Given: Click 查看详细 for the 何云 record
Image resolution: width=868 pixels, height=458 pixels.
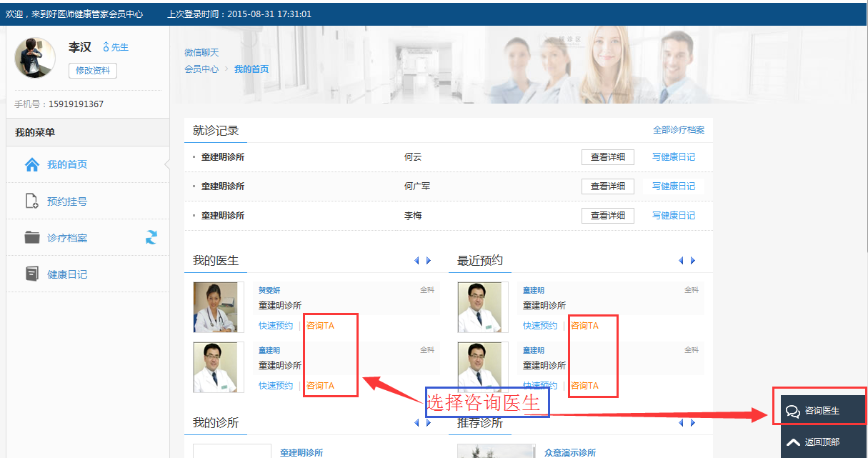Looking at the screenshot, I should [607, 156].
